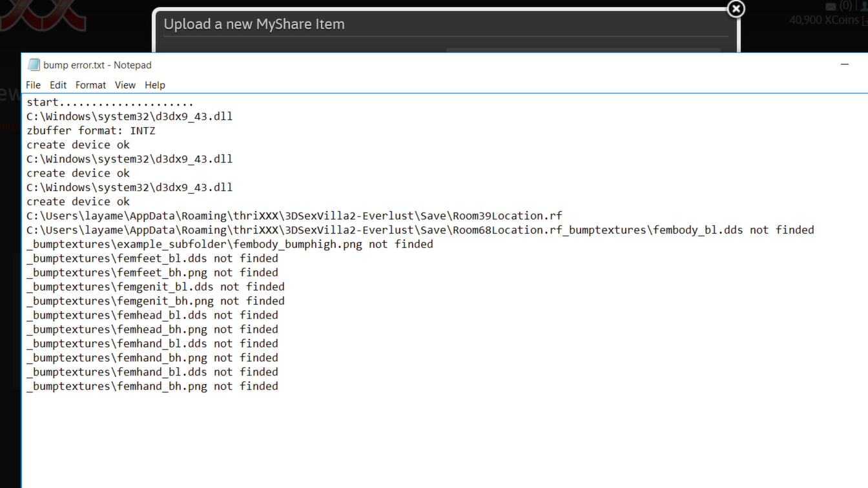Click the femfeet_bl.dds not finded line
The width and height of the screenshot is (868, 488).
[x=152, y=258]
